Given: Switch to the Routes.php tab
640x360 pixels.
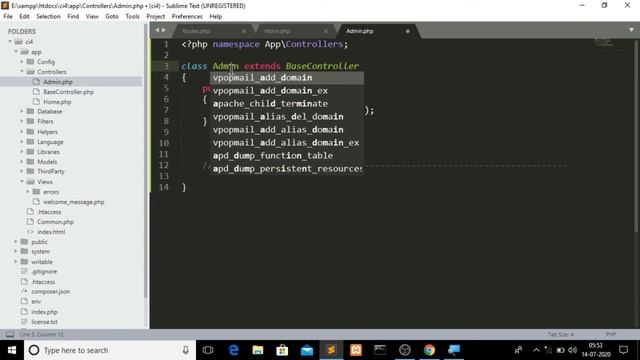Looking at the screenshot, I should tap(196, 31).
